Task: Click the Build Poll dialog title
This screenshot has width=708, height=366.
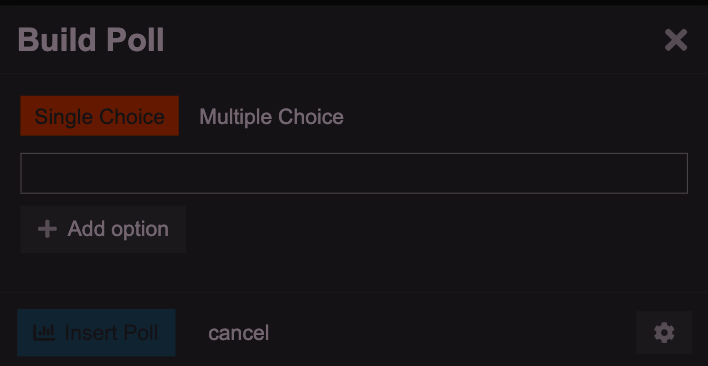Action: coord(91,40)
